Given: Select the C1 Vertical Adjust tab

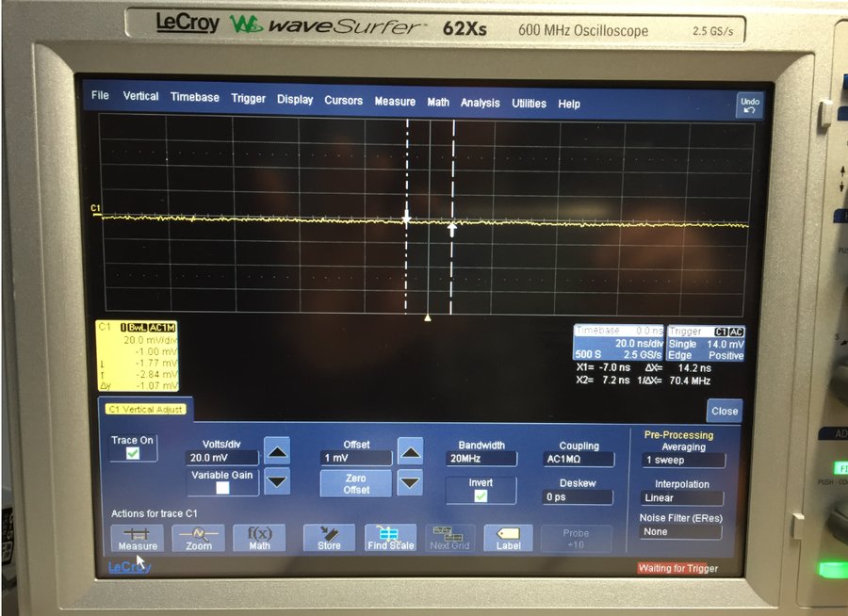Looking at the screenshot, I should pos(146,410).
